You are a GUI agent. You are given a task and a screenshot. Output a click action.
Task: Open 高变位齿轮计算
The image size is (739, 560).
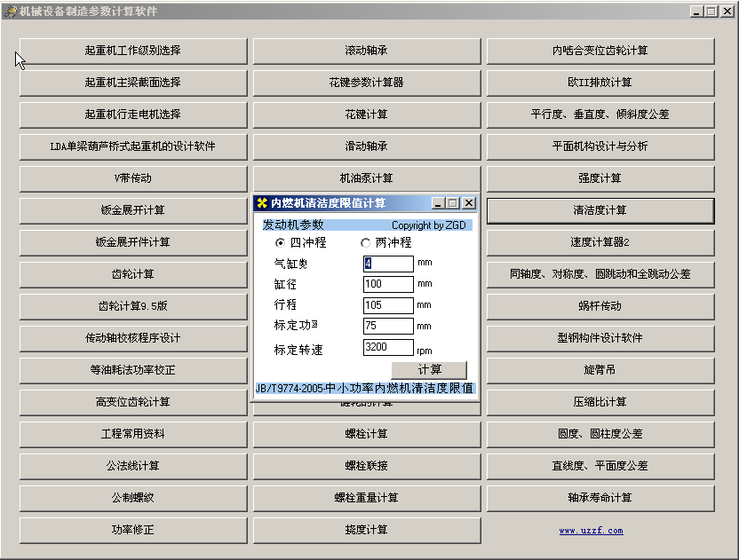pyautogui.click(x=133, y=403)
